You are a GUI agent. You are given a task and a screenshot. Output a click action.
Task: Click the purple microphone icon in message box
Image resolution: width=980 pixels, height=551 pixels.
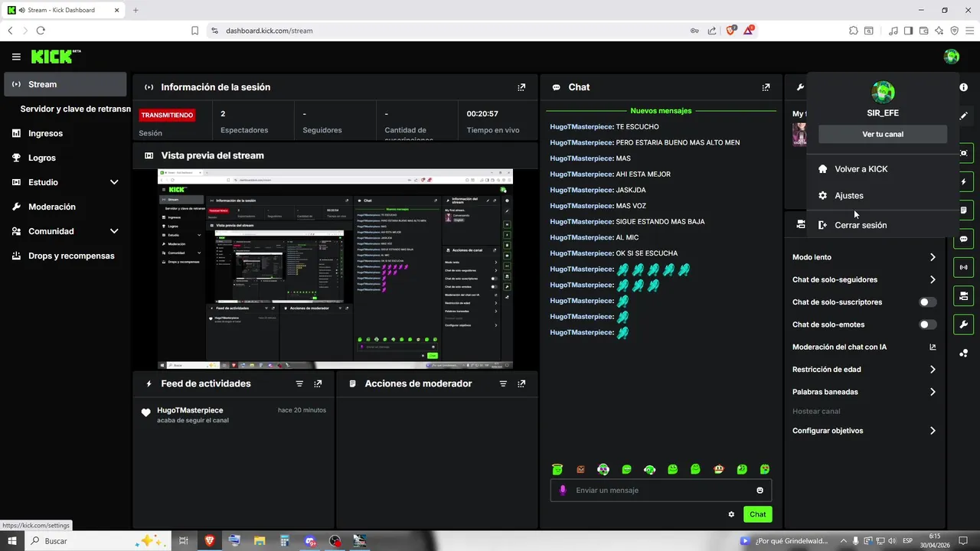[x=563, y=490]
